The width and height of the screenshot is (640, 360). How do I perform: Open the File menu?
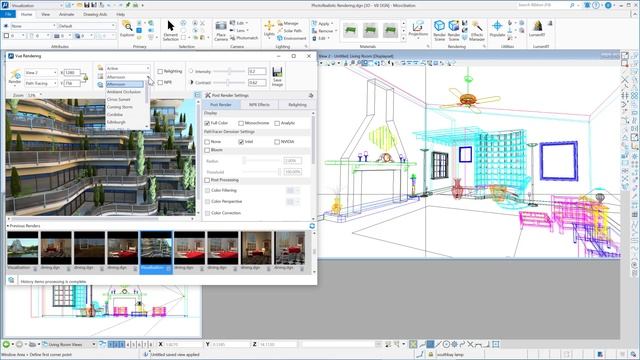pyautogui.click(x=8, y=14)
